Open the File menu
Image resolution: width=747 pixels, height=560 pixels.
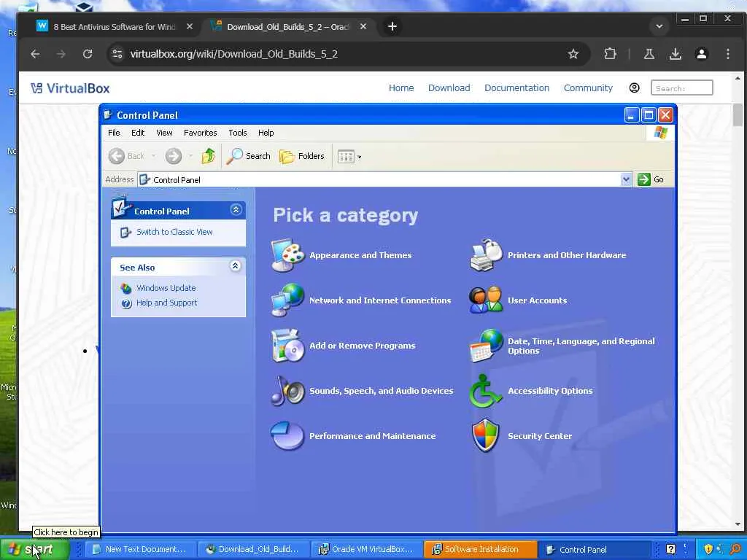[x=114, y=133]
